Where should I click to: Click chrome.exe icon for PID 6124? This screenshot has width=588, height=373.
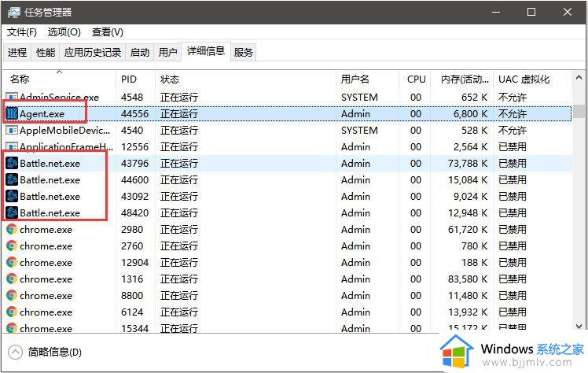point(12,312)
